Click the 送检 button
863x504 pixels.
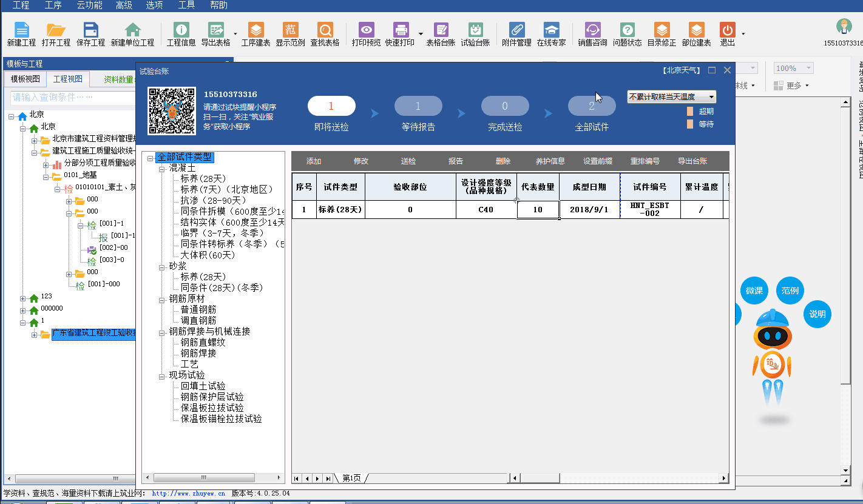tap(408, 161)
